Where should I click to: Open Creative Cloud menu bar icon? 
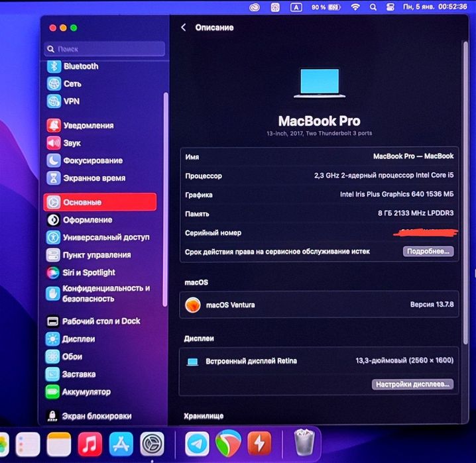[x=255, y=7]
